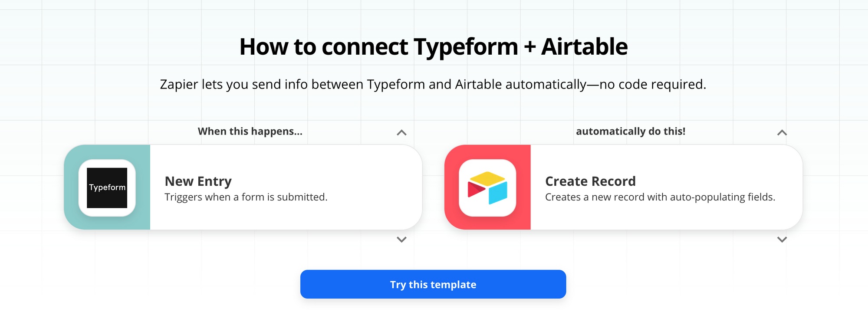868x322 pixels.
Task: Show next trigger with down chevron below New Entry
Action: pyautogui.click(x=401, y=240)
